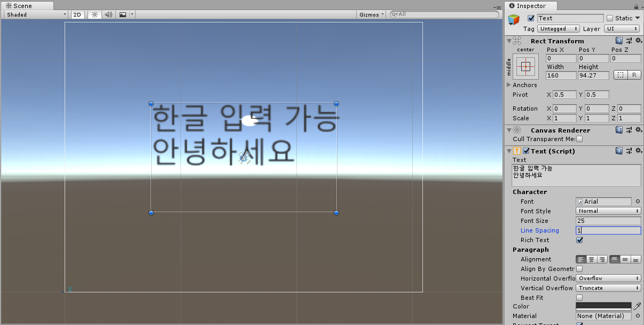Open Rect Transform gear settings menu
Screen dimensions: 644x325
[x=638, y=41]
